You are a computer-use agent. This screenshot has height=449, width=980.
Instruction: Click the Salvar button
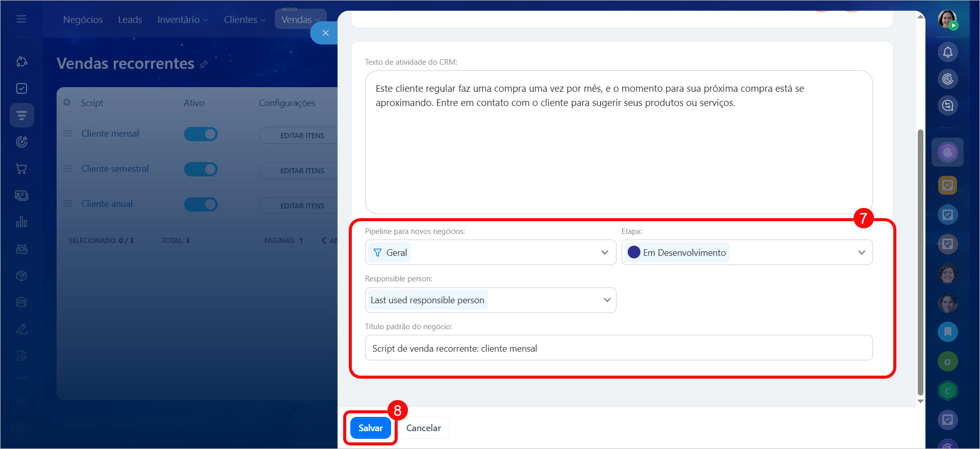(x=370, y=428)
